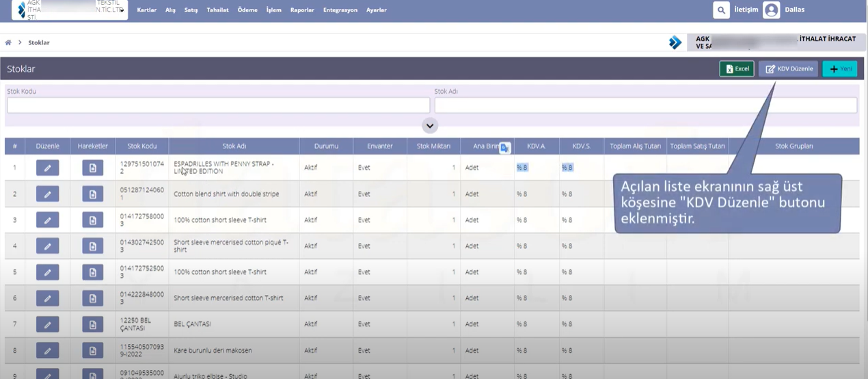Click the home icon in breadcrumb
Viewport: 868px width, 379px height.
click(8, 42)
